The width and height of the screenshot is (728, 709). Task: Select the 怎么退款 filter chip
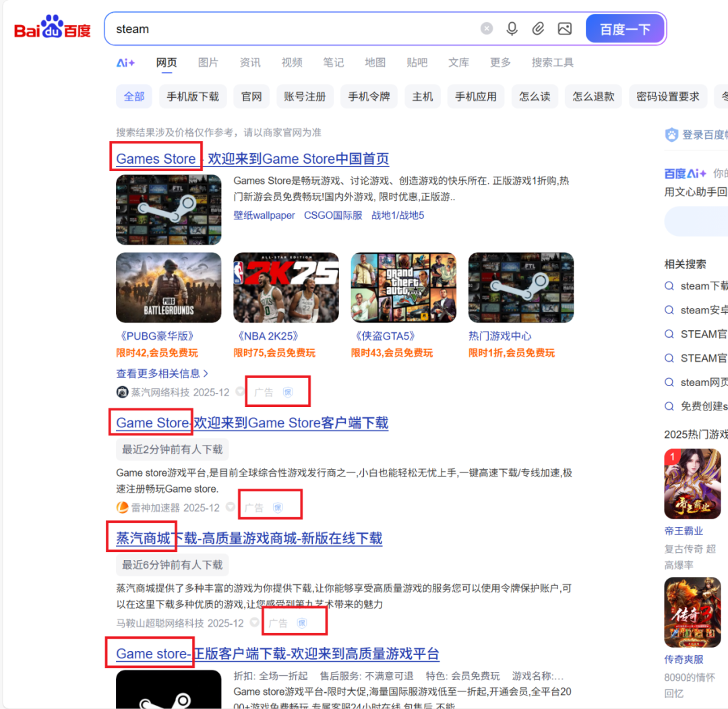click(593, 96)
